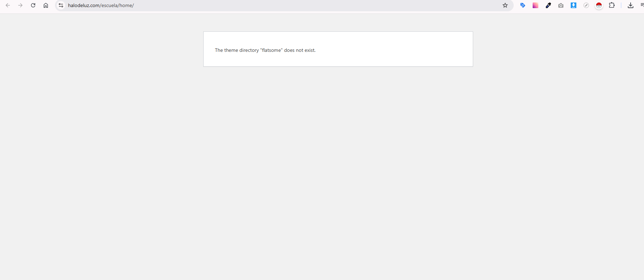Open the media control list icon
644x280 pixels.
[642, 5]
